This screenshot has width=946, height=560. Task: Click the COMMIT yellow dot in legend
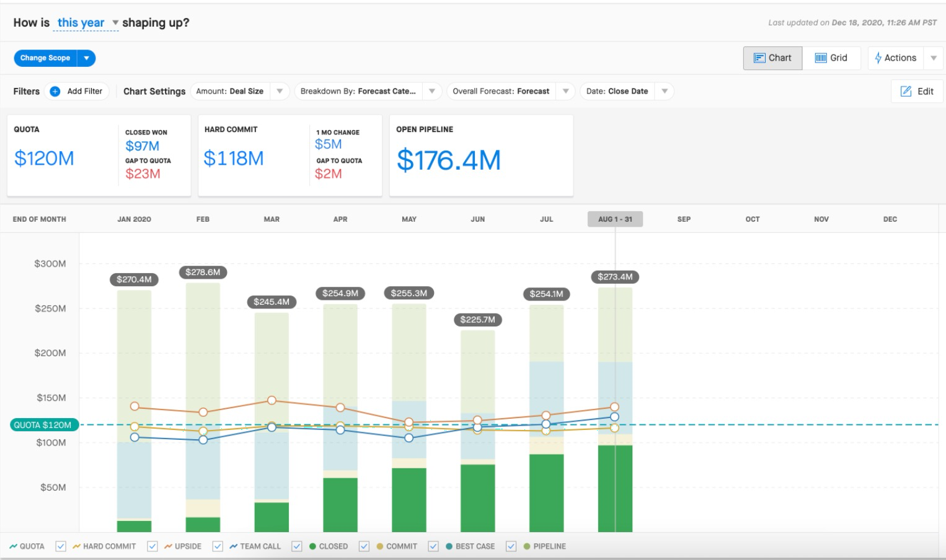pos(379,546)
